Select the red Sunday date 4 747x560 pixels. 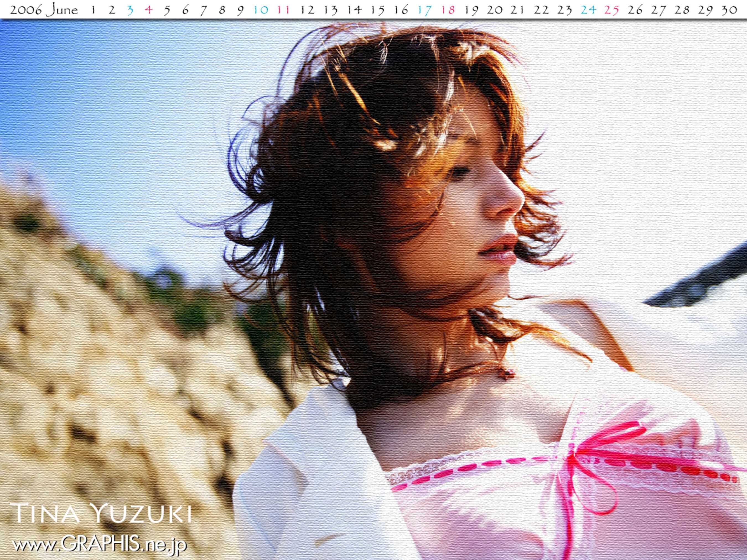[149, 10]
